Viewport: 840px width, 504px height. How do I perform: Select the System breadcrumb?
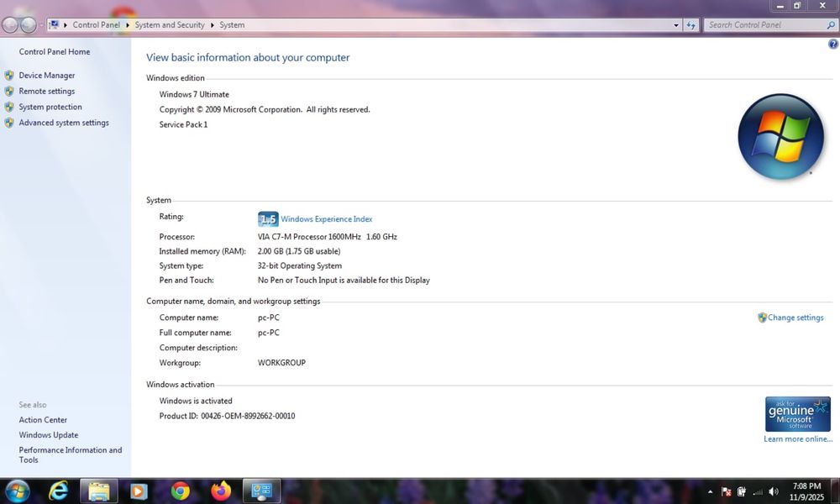coord(232,25)
